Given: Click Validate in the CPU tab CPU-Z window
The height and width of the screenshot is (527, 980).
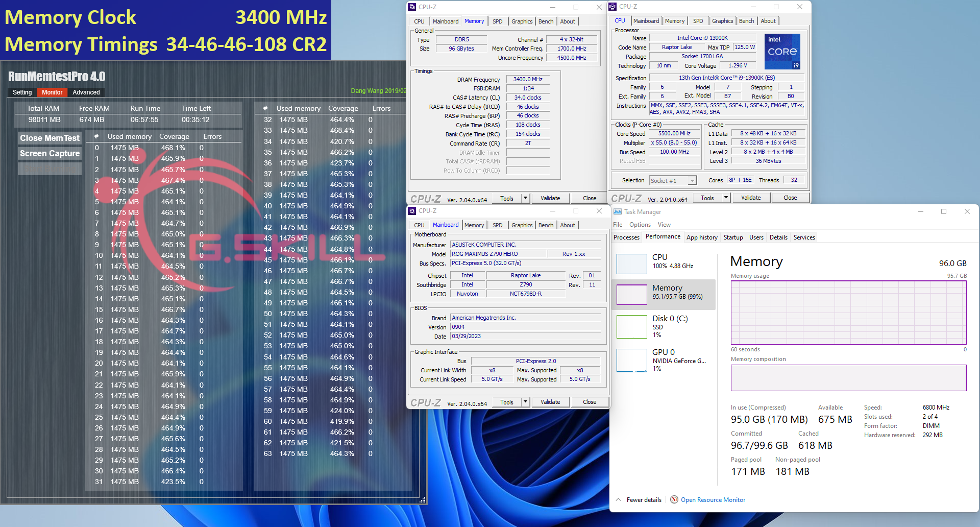Looking at the screenshot, I should (x=750, y=198).
